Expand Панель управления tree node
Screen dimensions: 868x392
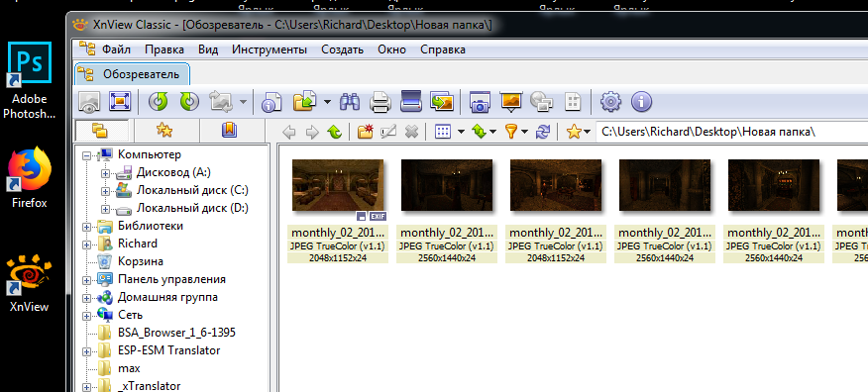click(86, 281)
